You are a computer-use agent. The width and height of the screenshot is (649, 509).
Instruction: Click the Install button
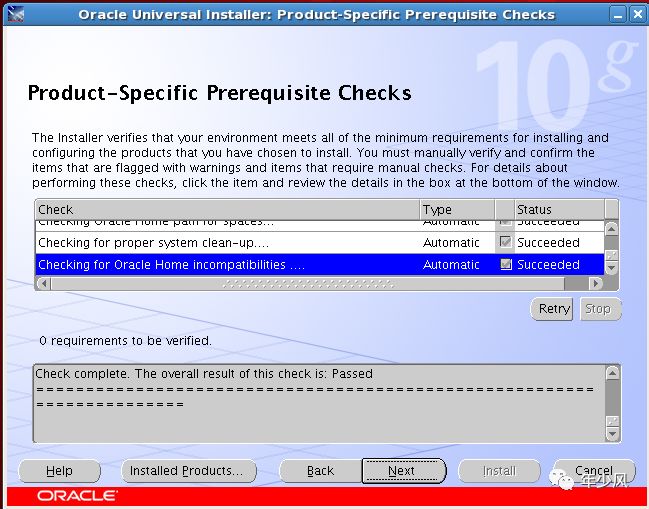click(499, 471)
